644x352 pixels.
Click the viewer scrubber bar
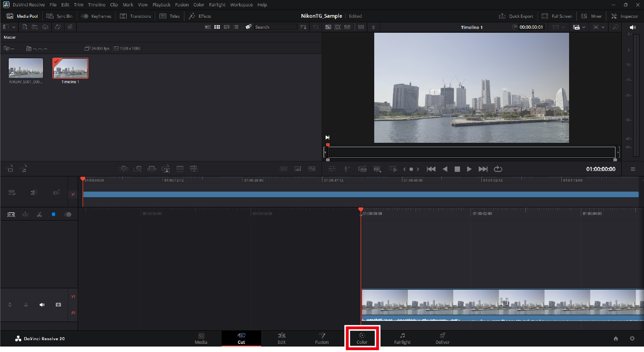click(x=471, y=152)
